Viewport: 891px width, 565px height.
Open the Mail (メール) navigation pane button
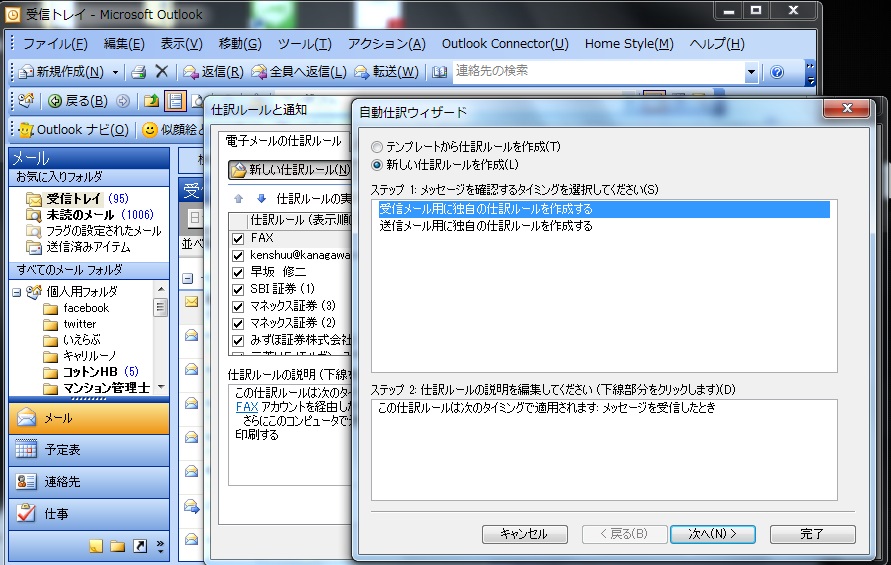pyautogui.click(x=89, y=418)
